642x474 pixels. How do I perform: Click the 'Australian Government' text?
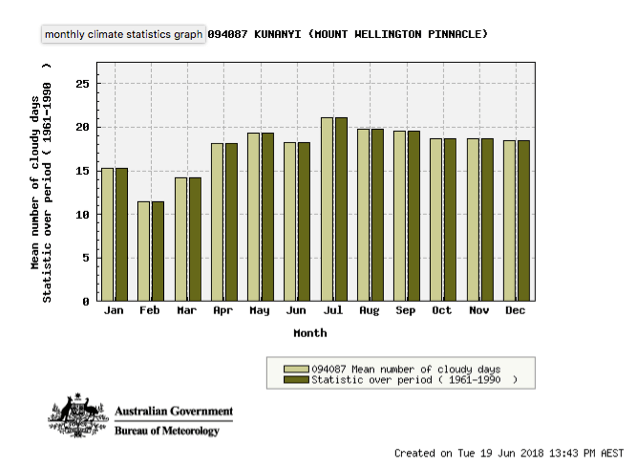174,411
